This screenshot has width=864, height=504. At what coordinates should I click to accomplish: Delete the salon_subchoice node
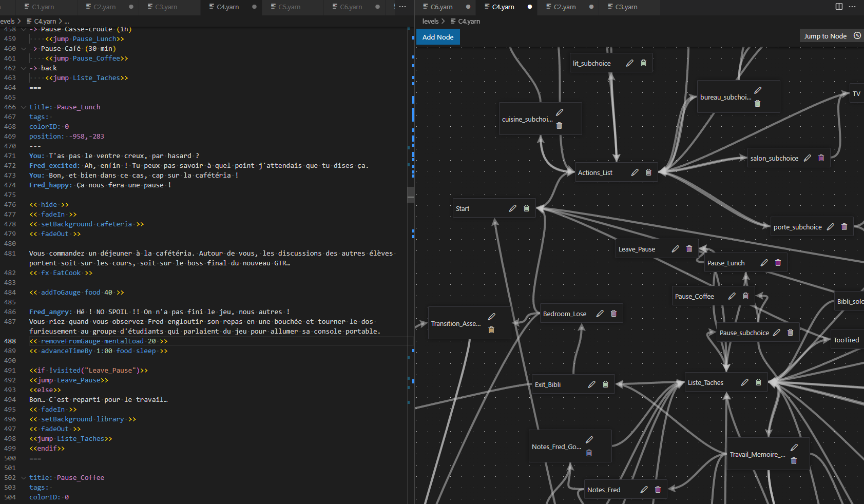821,158
